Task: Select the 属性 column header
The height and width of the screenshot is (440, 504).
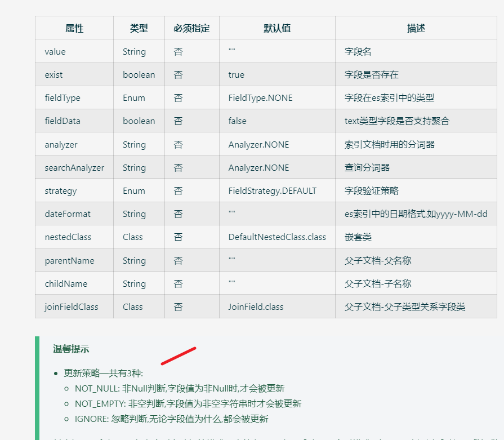Action: click(74, 28)
